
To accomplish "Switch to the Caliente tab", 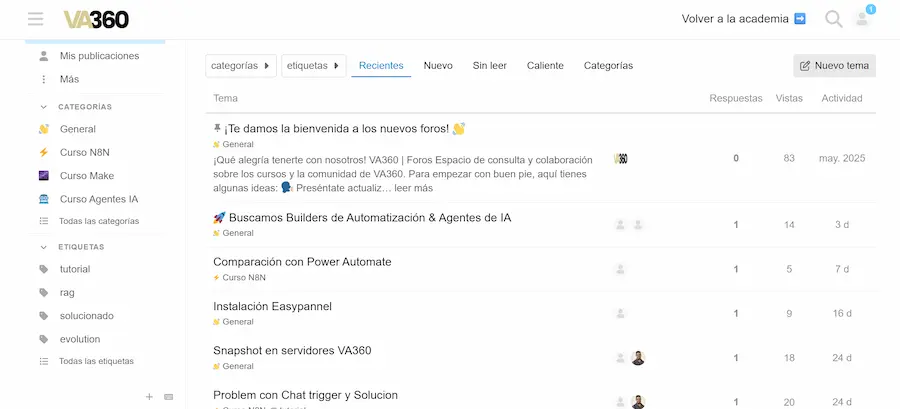I will click(545, 65).
